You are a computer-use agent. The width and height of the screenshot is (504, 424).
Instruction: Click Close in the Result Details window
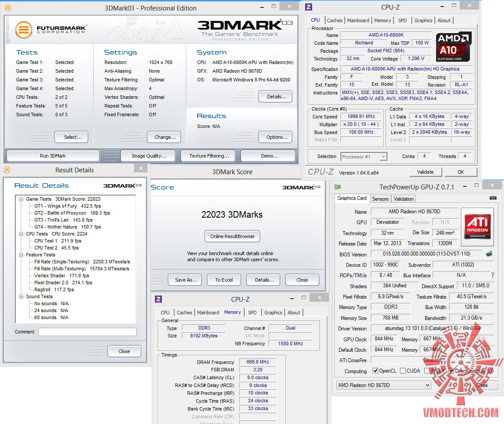pyautogui.click(x=124, y=351)
